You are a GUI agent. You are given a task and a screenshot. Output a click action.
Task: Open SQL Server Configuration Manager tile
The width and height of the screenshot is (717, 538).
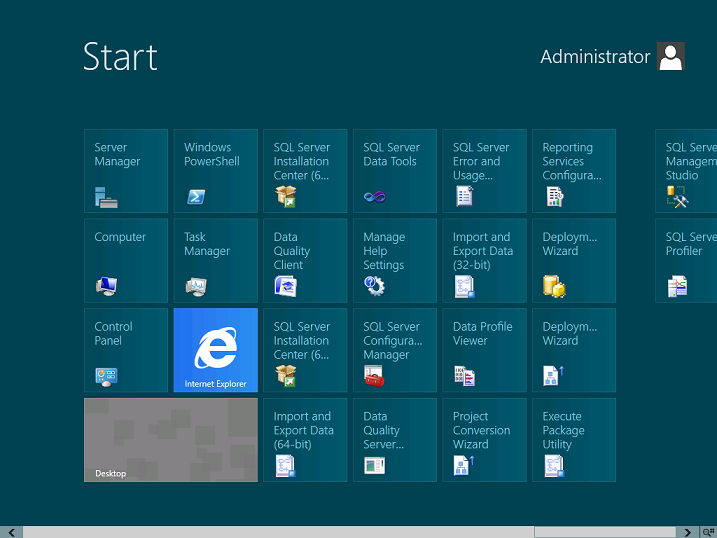coord(395,350)
